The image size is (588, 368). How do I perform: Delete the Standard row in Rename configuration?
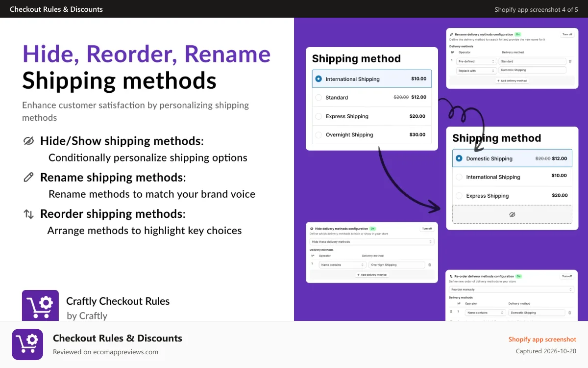pyautogui.click(x=569, y=61)
